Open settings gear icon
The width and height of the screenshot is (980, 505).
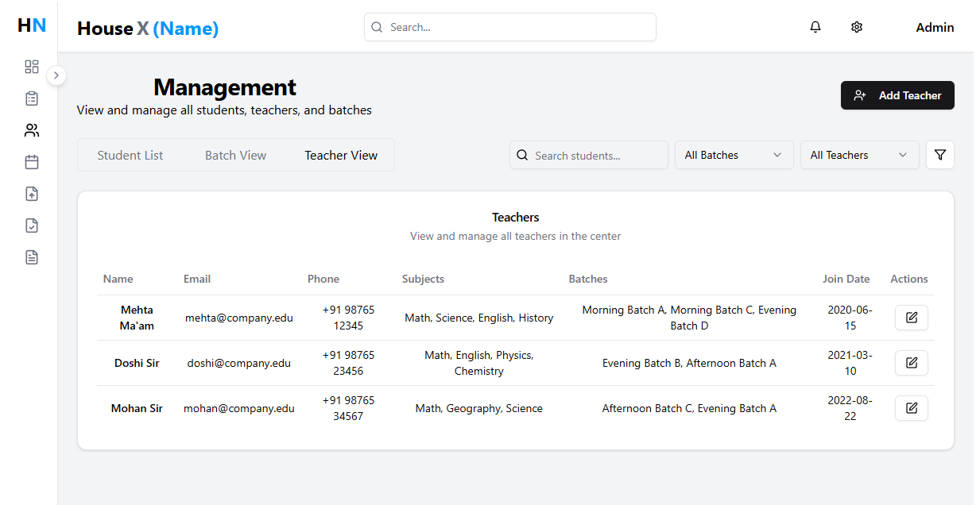click(857, 27)
